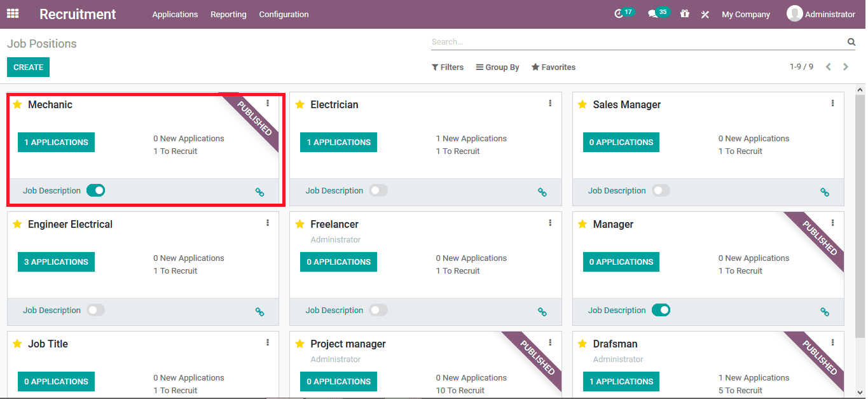
Task: Open 0 APPLICATIONS on Sales Manager card
Action: point(621,142)
